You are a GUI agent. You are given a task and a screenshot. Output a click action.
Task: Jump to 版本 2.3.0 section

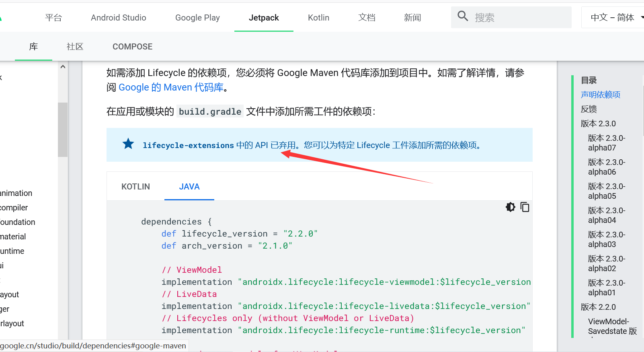(x=598, y=124)
